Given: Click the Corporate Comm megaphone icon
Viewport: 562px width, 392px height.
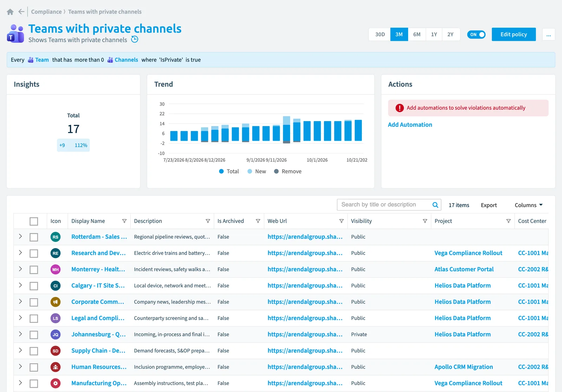Looking at the screenshot, I should [x=55, y=302].
